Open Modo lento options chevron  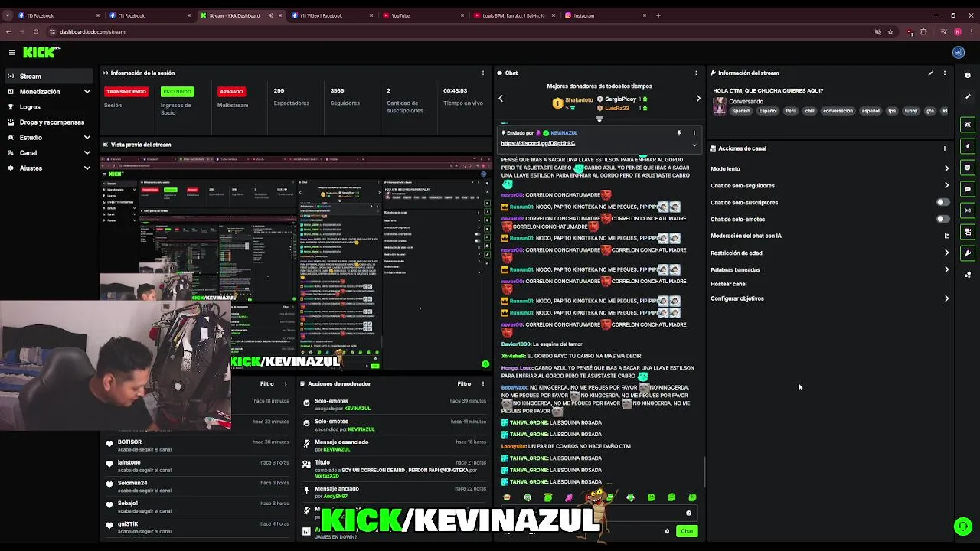click(946, 168)
